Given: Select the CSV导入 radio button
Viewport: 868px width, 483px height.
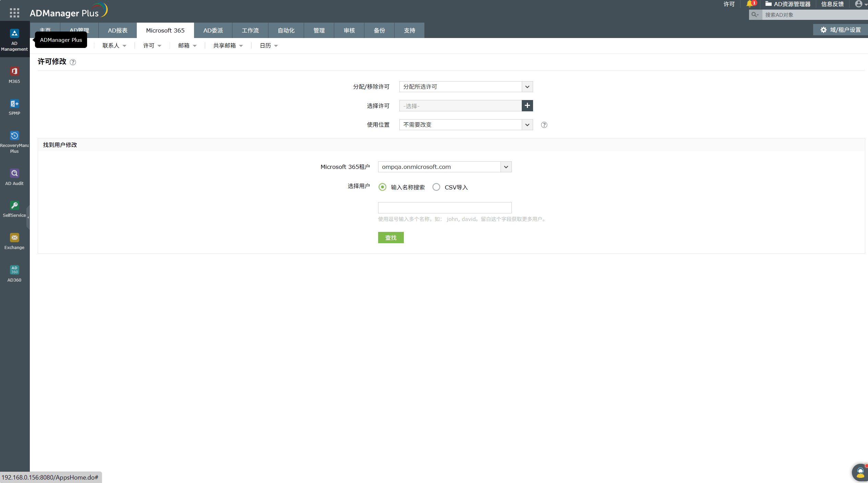Looking at the screenshot, I should (x=436, y=187).
